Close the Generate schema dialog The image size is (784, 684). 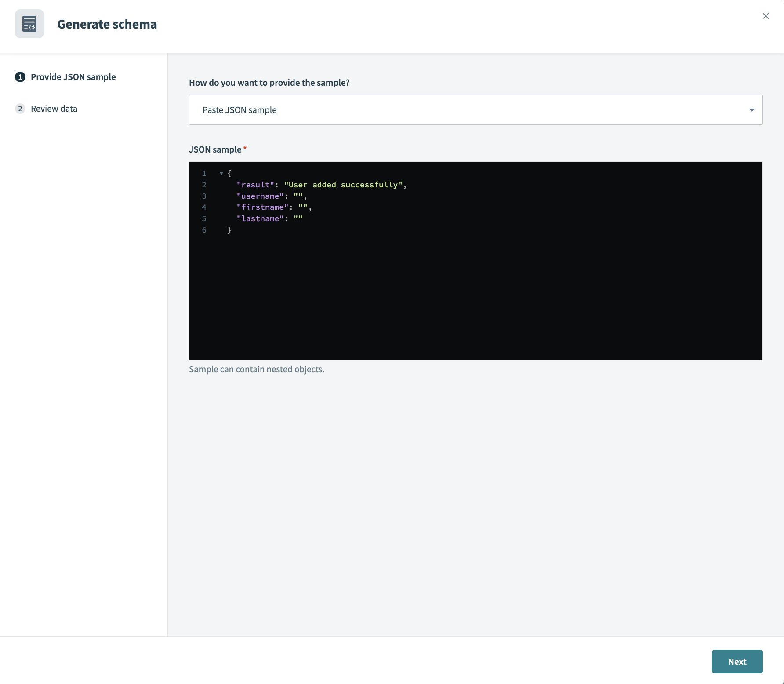coord(766,16)
